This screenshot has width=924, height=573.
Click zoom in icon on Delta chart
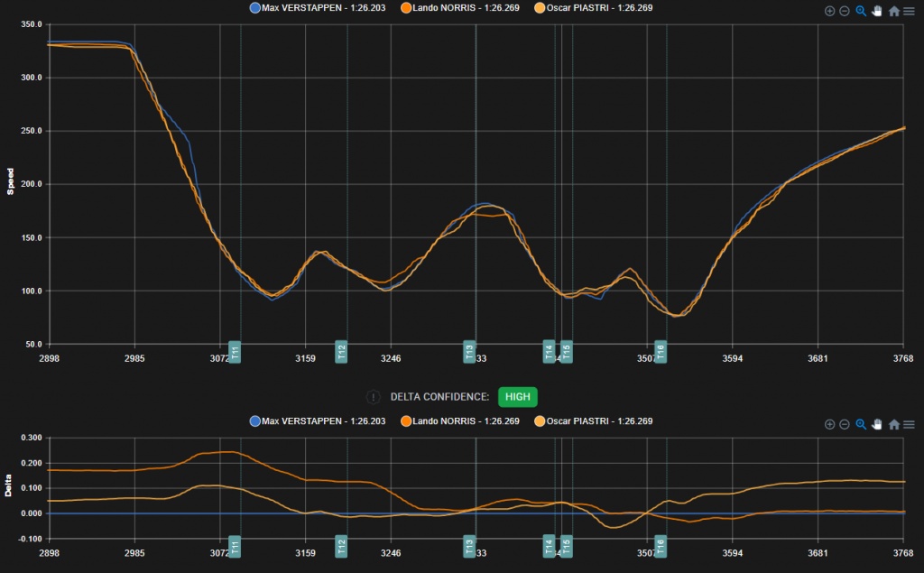[x=829, y=424]
